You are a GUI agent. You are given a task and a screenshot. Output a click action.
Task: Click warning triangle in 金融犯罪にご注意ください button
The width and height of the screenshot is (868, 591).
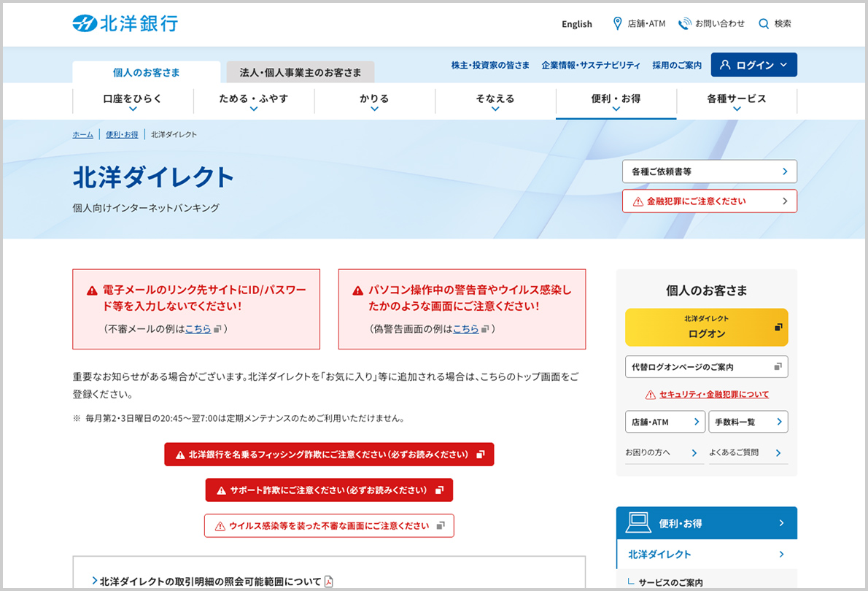coord(638,201)
